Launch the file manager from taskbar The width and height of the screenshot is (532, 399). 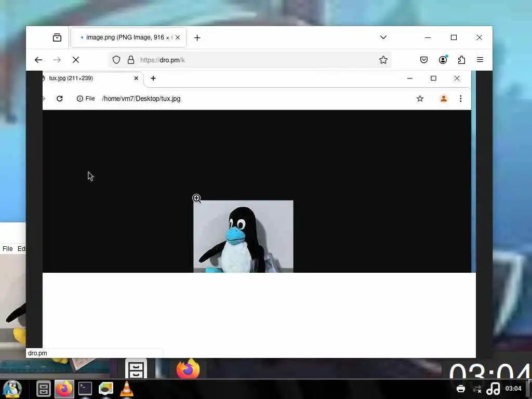click(44, 389)
